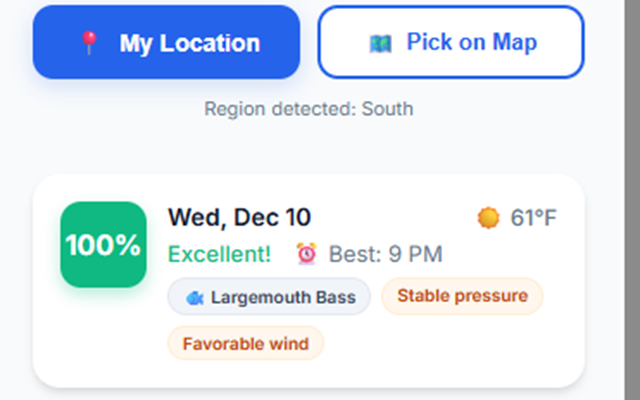The height and width of the screenshot is (400, 640).
Task: Click the map icon on Pick on Map
Action: 380,43
